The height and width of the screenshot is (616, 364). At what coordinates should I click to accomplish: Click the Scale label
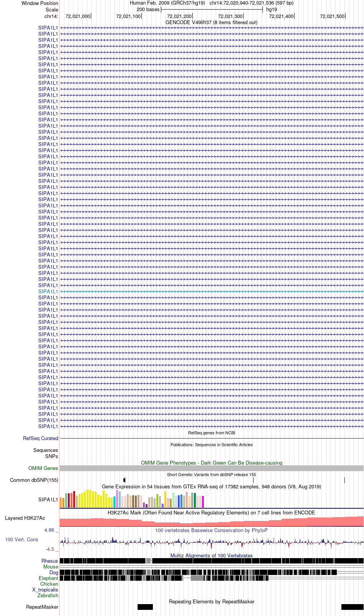[x=52, y=10]
